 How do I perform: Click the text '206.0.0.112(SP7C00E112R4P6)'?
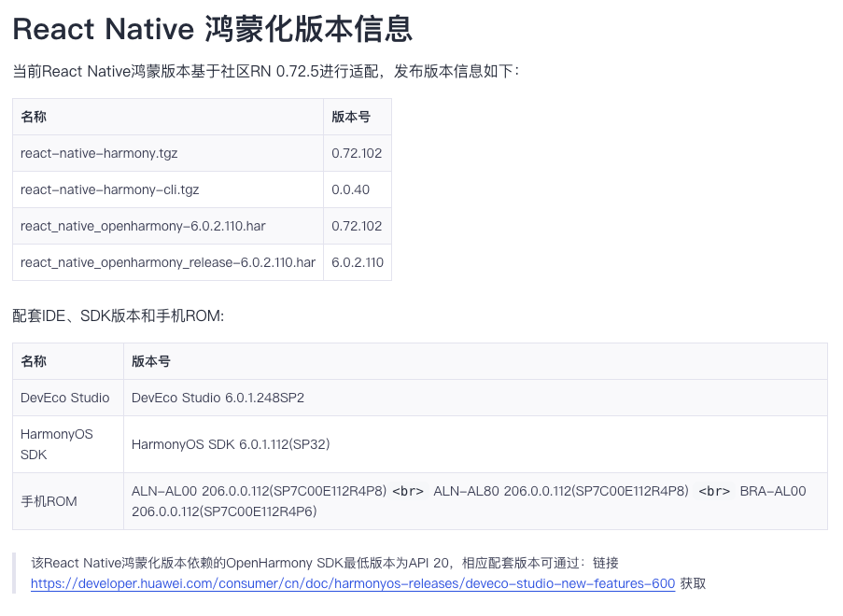tap(224, 511)
